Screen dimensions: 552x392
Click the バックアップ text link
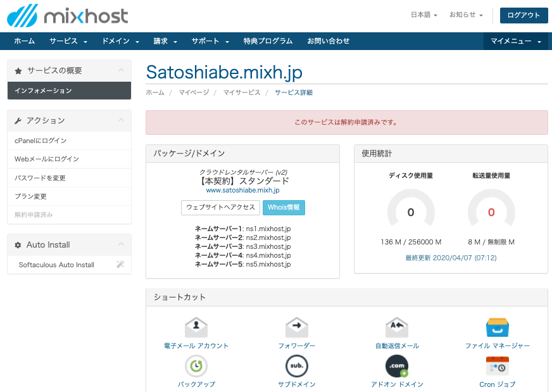(196, 384)
